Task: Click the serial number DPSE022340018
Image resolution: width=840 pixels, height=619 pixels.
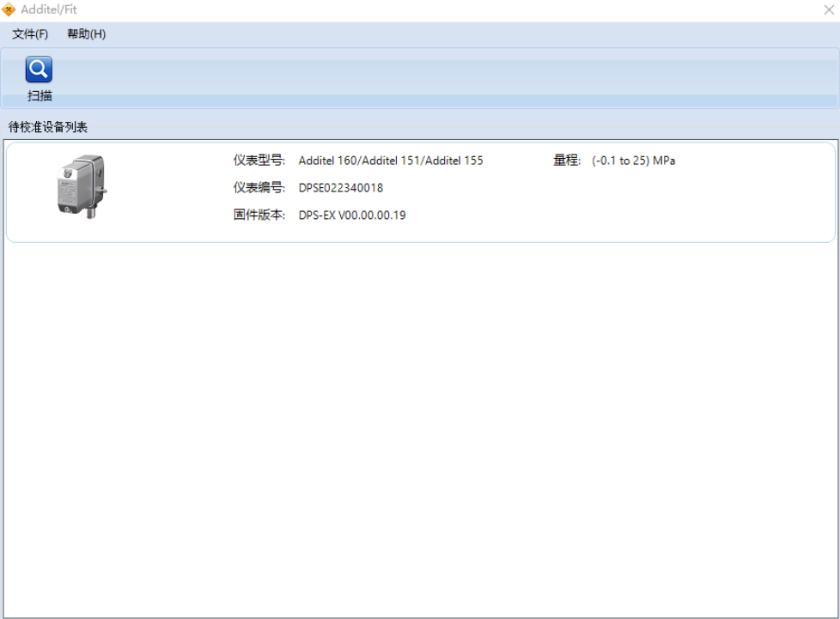Action: 340,188
